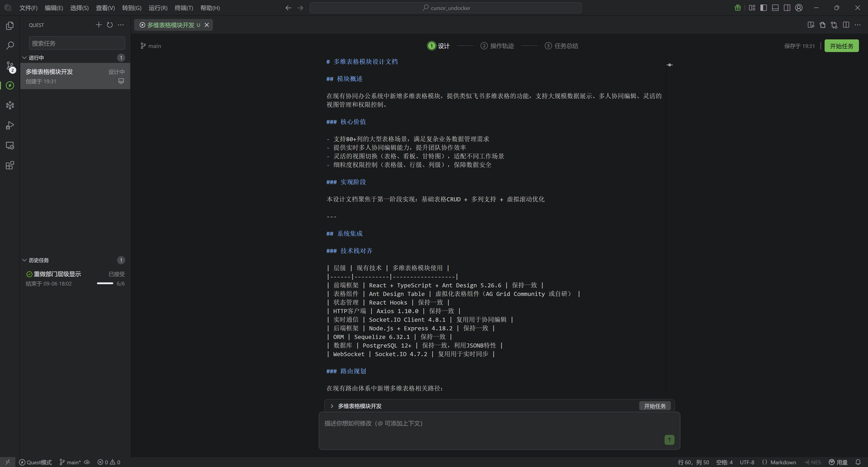Viewport: 868px width, 467px height.
Task: Toggle the primary side bar visibility
Action: pyautogui.click(x=764, y=8)
